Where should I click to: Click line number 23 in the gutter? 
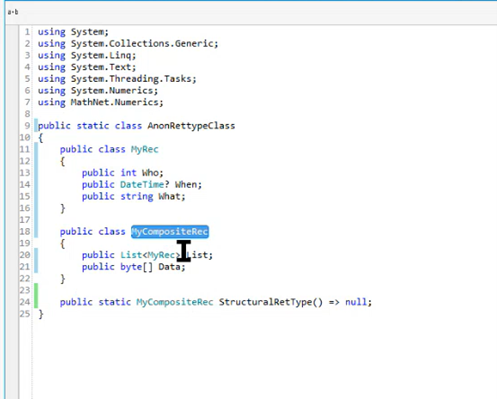pyautogui.click(x=25, y=290)
